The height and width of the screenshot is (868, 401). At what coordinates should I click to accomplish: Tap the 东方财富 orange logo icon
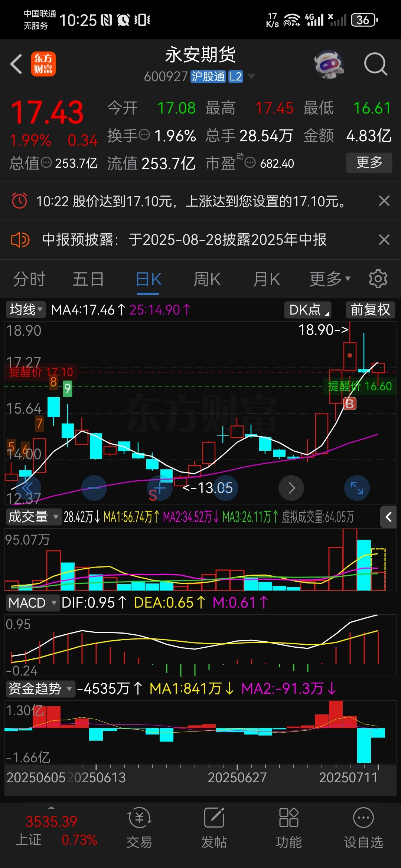tap(43, 64)
